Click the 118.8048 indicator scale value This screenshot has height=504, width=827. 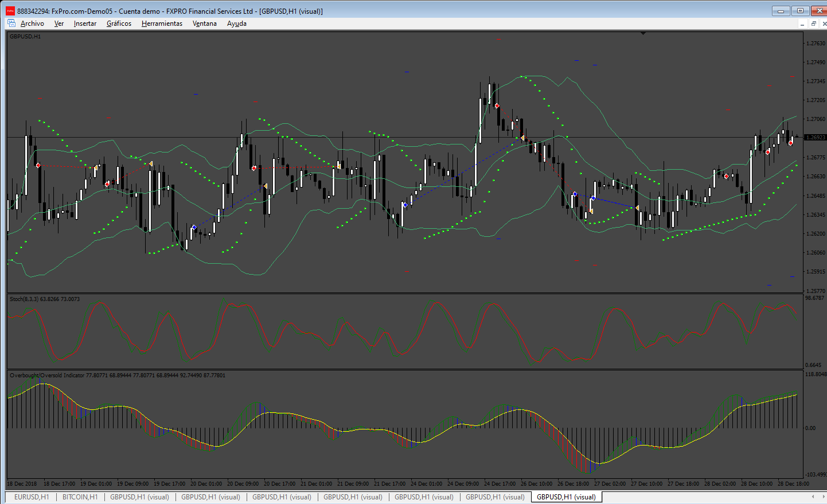pos(816,374)
